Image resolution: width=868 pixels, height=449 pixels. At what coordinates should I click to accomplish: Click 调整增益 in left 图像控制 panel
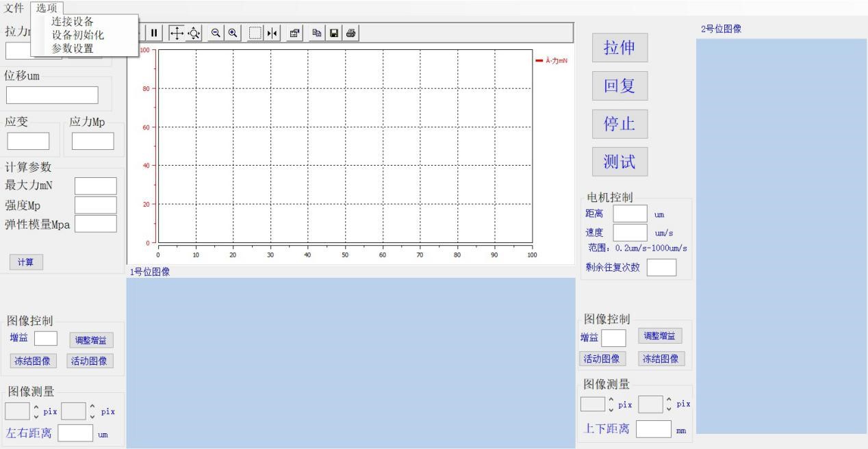pos(91,340)
